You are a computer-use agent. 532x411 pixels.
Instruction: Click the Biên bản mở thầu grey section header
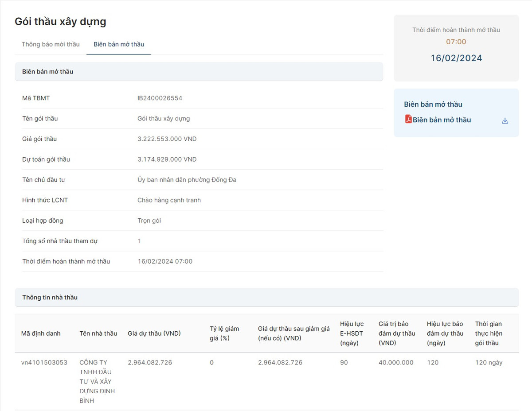tap(48, 71)
